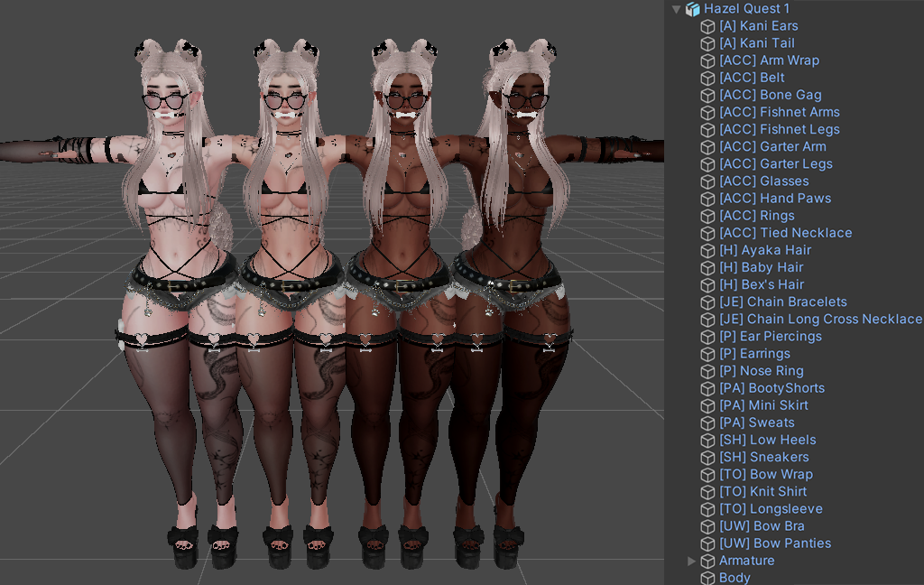Select the [ACC] Glasses object
The height and width of the screenshot is (585, 924).
[x=763, y=181]
